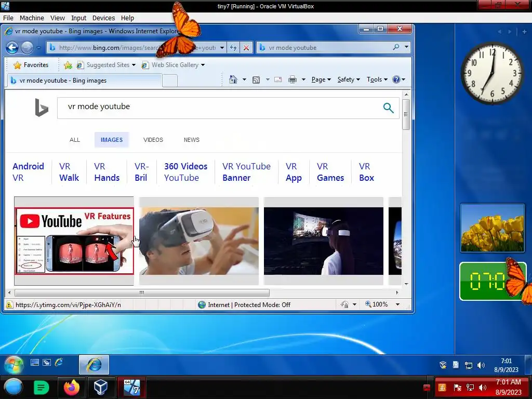The width and height of the screenshot is (532, 399).
Task: Switch to Bing NEWS tab
Action: pyautogui.click(x=191, y=140)
